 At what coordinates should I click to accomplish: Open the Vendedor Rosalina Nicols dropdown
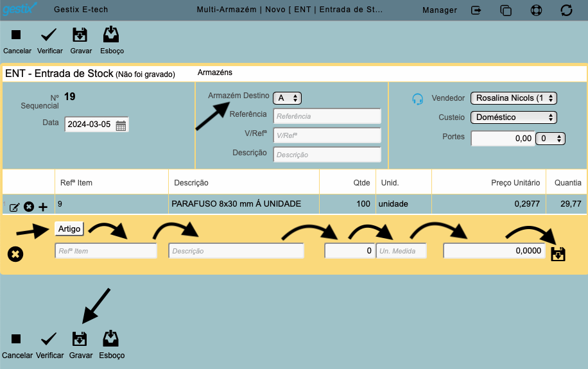pos(514,98)
